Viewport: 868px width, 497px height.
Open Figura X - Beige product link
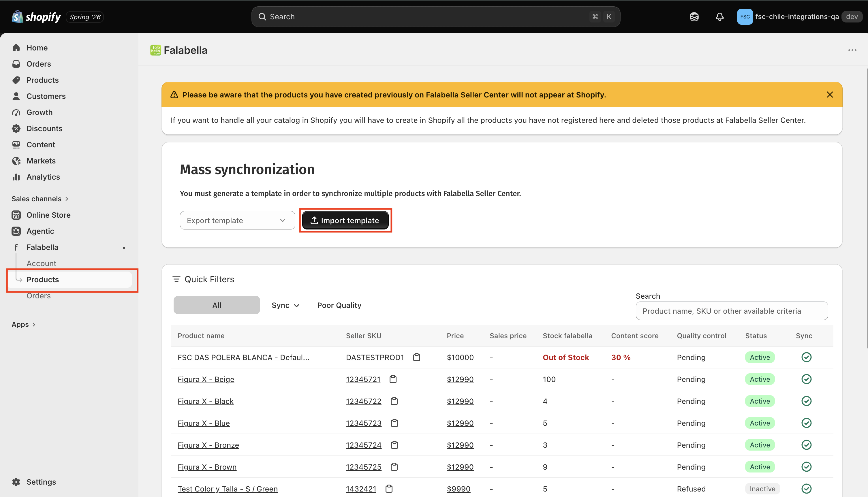206,379
